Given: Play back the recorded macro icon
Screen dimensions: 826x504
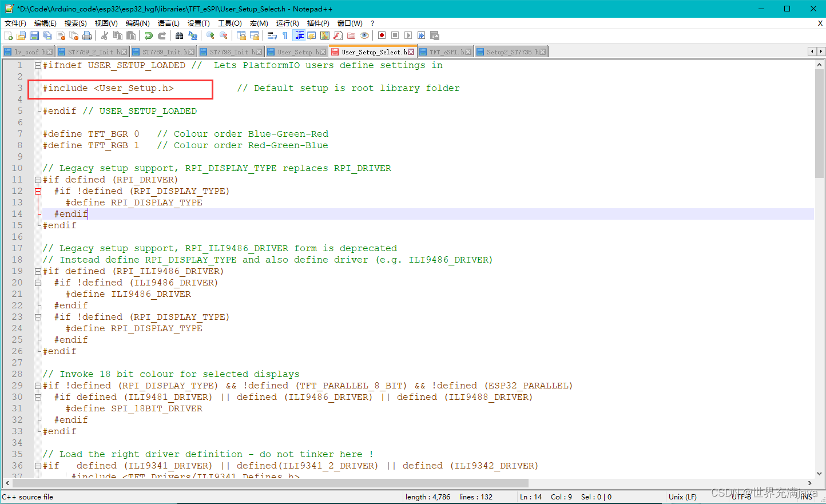Looking at the screenshot, I should (x=408, y=35).
